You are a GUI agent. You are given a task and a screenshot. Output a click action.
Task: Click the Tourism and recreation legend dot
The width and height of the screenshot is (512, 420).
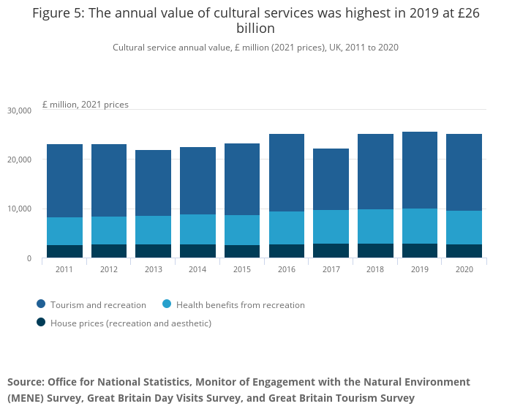click(42, 304)
